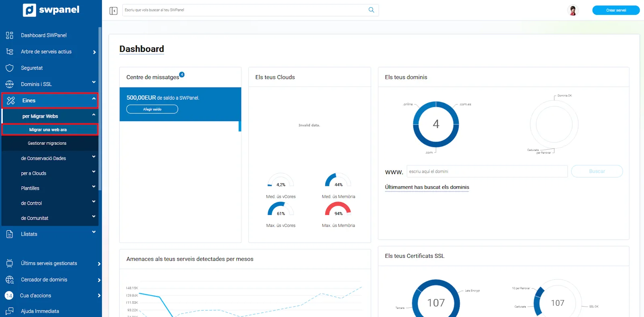The width and height of the screenshot is (644, 317).
Task: Click the 61% Max. ús vCores gauge
Action: tap(281, 209)
